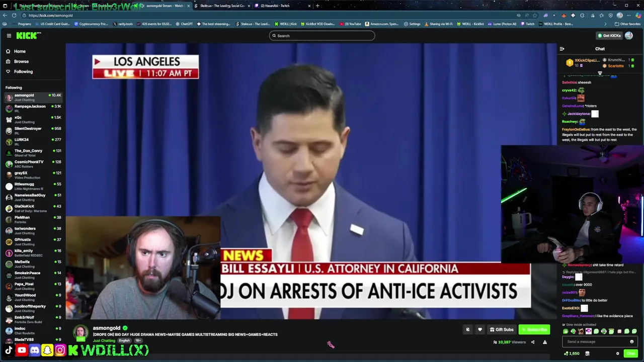Share the asmongold stream
The height and width of the screenshot is (362, 644).
tap(533, 342)
